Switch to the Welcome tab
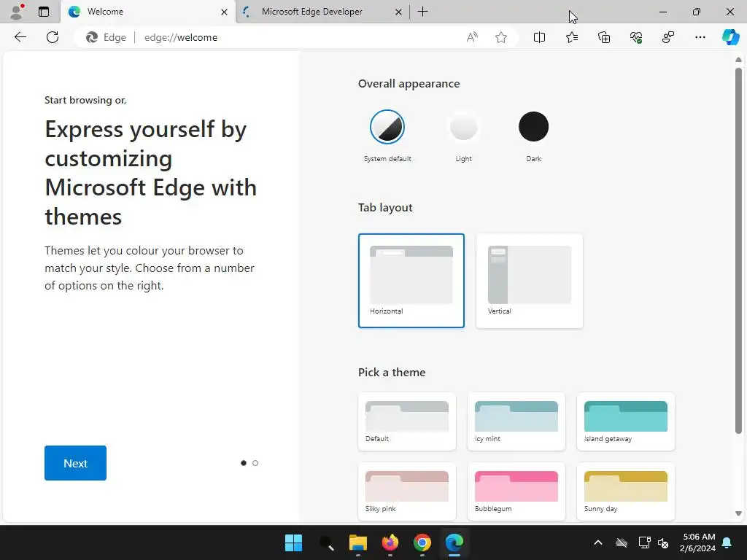 tap(147, 12)
